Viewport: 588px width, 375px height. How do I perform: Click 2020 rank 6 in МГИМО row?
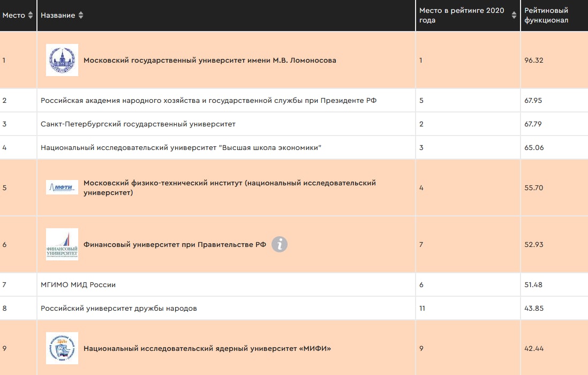(421, 284)
